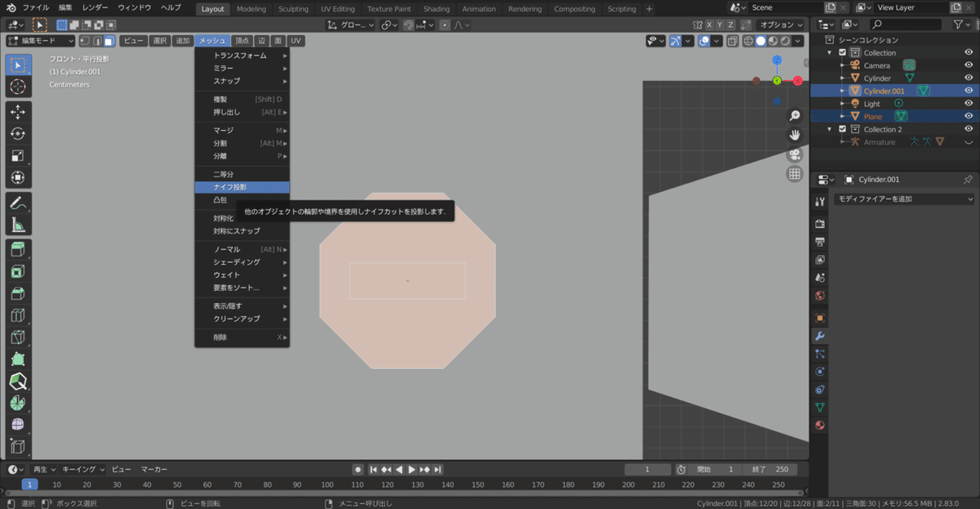Screen dimensions: 980x509
Task: Toggle proportional editing
Action: [x=444, y=25]
